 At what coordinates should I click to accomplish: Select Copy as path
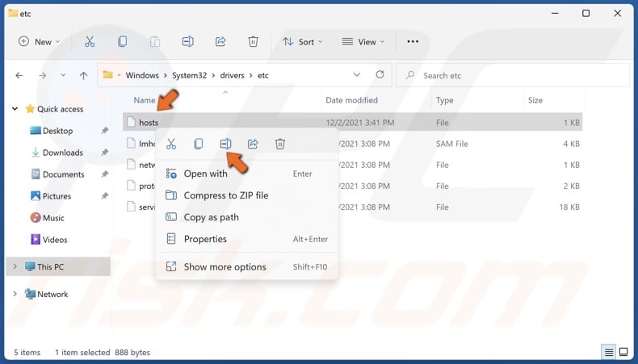click(246, 217)
